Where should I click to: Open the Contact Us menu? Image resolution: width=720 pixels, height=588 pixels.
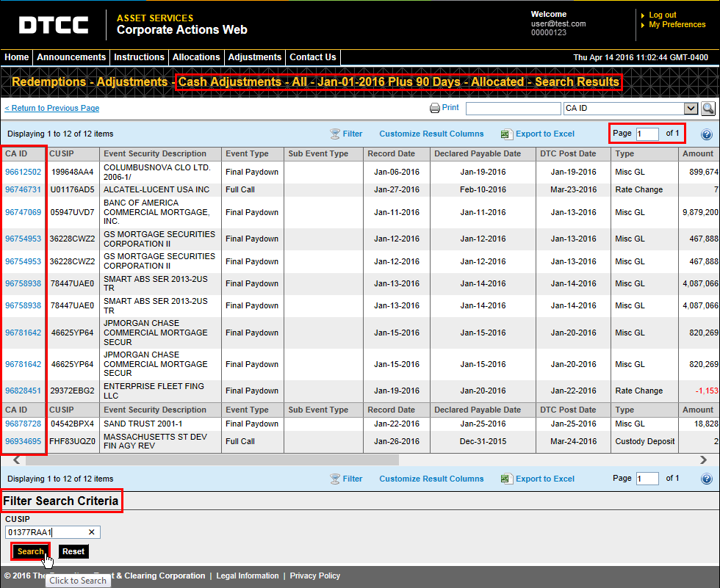[313, 57]
